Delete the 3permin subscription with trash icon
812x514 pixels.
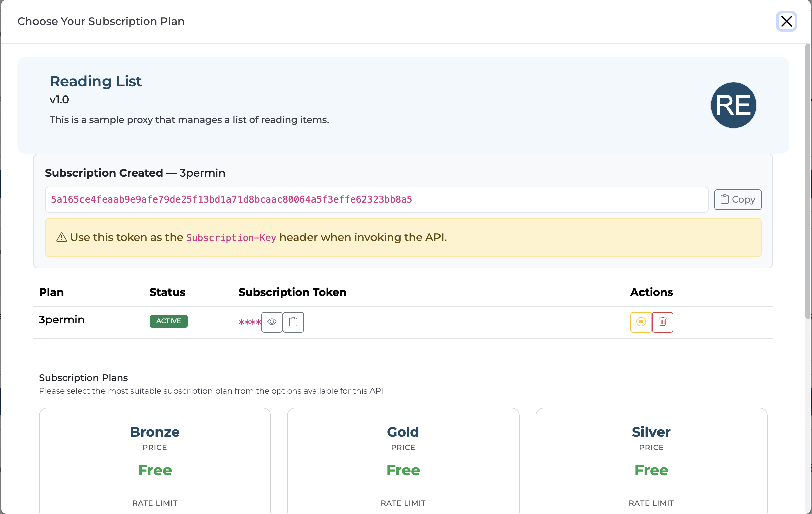pos(663,322)
